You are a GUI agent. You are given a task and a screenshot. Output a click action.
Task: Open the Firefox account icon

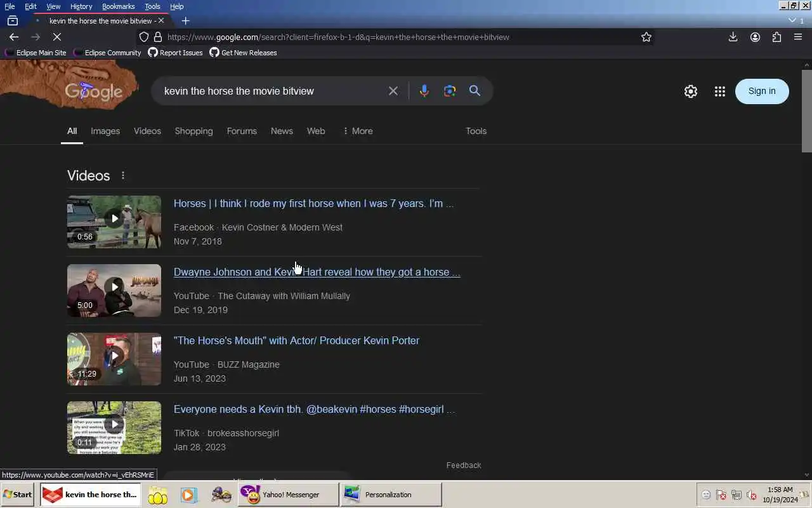(x=755, y=37)
